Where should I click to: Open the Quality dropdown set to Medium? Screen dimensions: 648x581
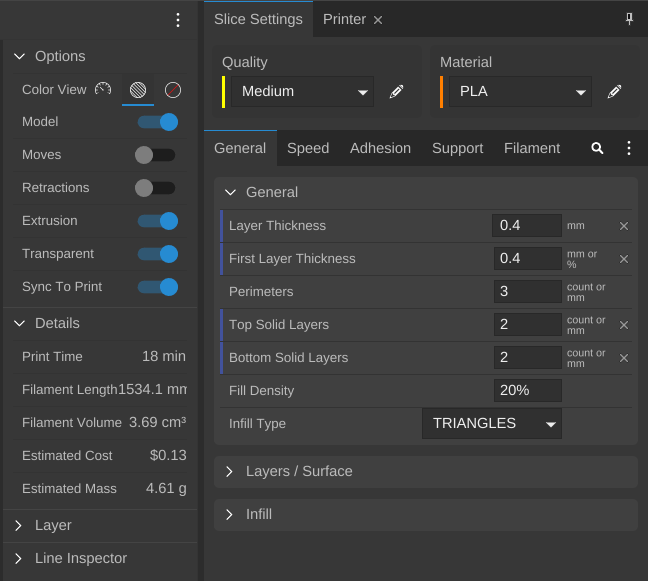303,91
